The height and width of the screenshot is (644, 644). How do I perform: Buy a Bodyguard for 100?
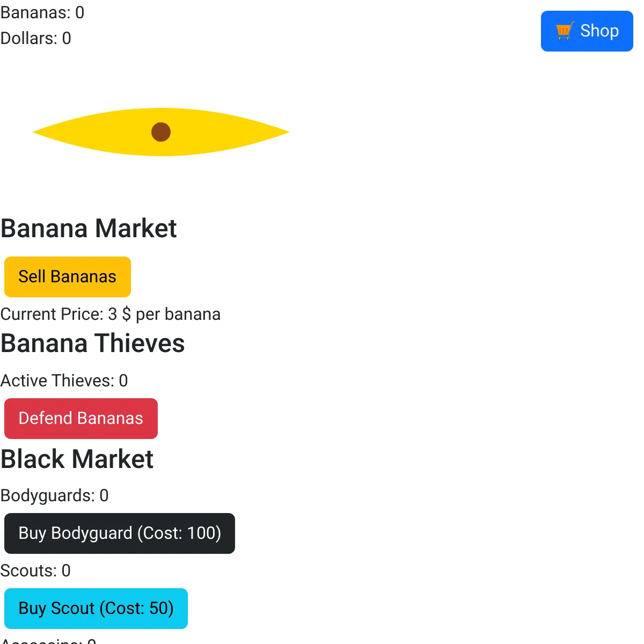[x=120, y=533]
